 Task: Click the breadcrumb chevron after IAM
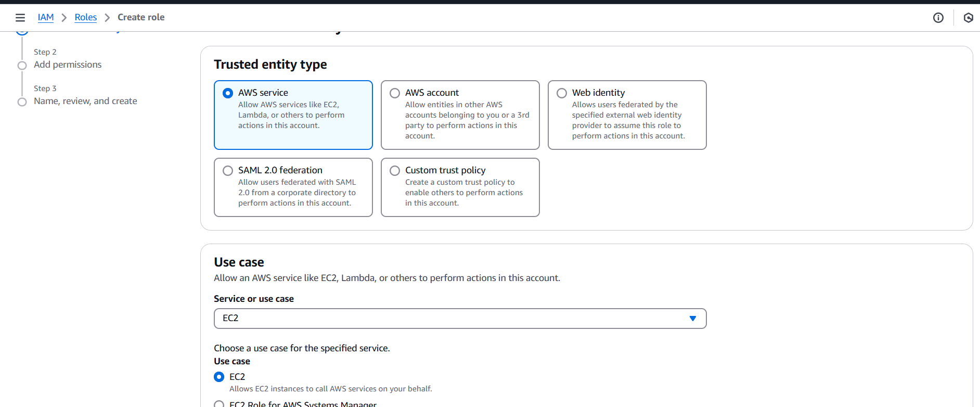(x=64, y=18)
